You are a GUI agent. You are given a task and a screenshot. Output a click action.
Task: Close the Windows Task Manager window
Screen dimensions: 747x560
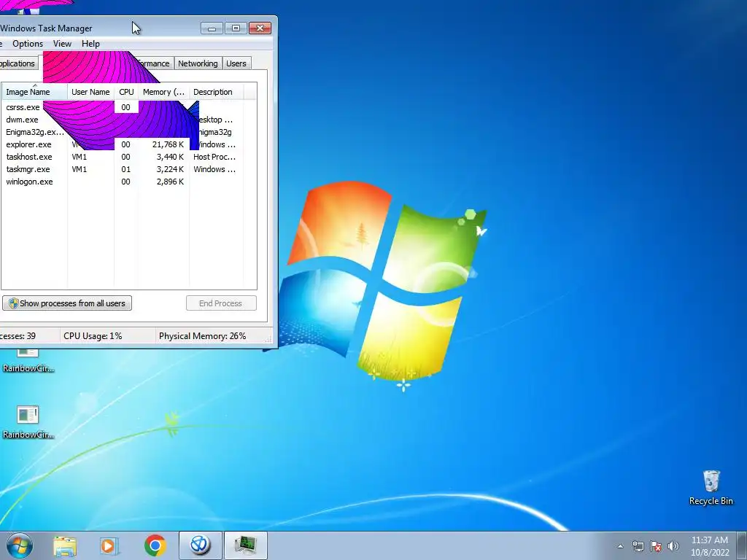[260, 28]
